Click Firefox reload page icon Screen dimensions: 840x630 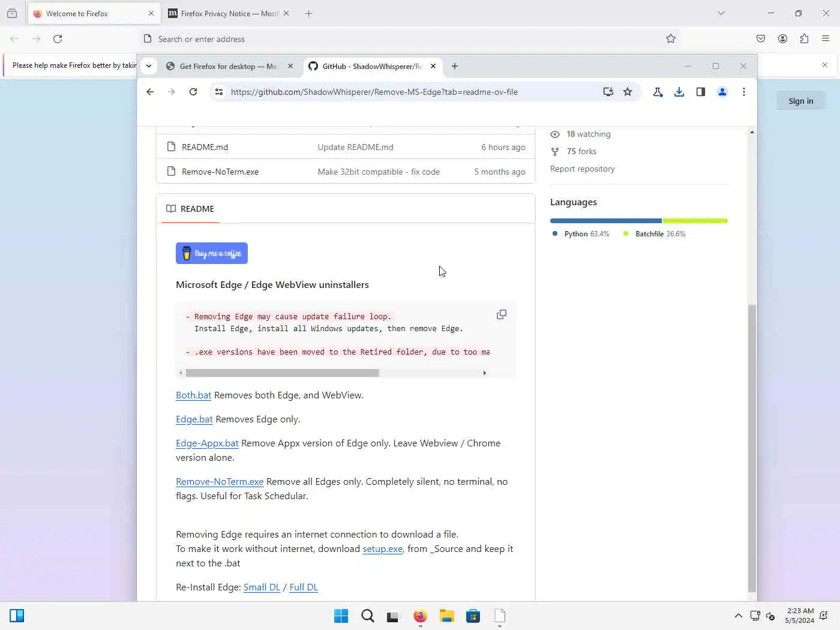tap(58, 39)
